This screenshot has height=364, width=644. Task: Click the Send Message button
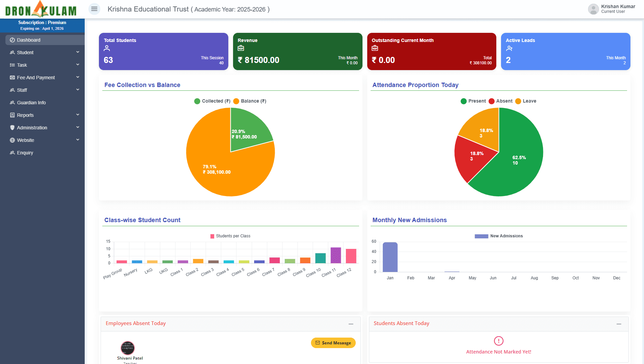[333, 343]
